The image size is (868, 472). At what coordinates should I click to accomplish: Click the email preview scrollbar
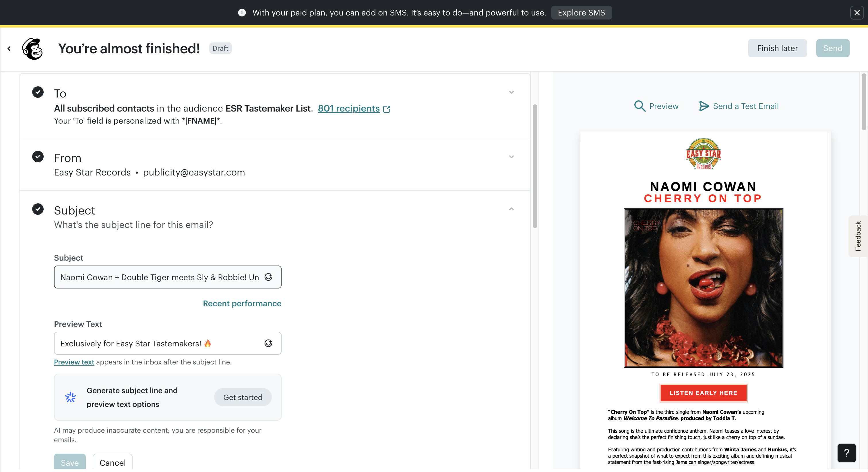click(x=864, y=102)
